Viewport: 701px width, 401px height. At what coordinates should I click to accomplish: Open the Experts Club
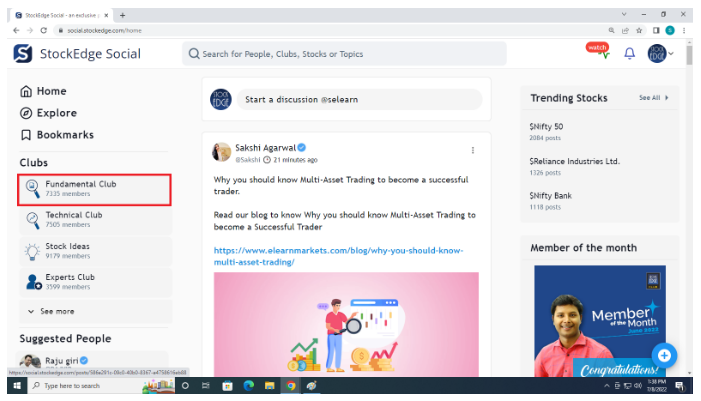tap(70, 281)
